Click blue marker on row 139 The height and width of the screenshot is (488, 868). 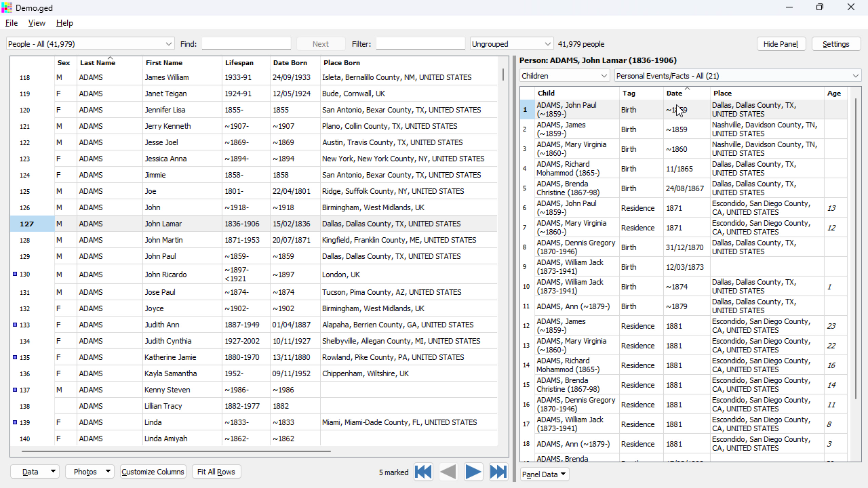(15, 422)
